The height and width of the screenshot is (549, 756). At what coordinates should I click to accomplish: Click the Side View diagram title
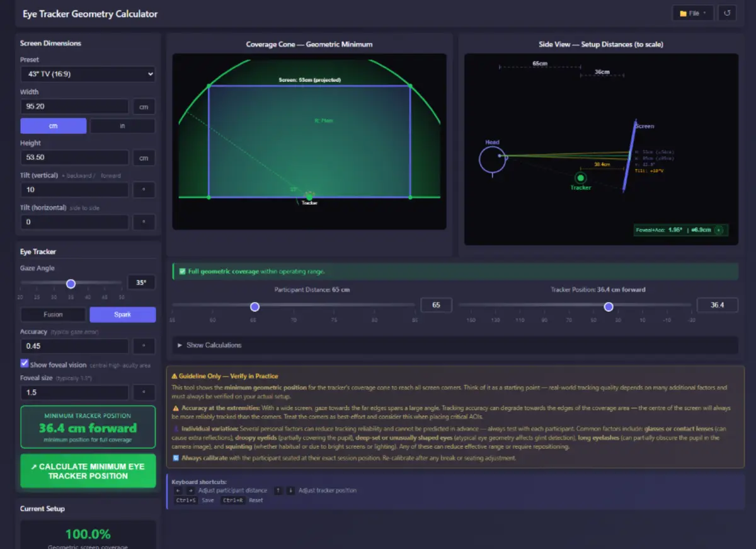601,45
